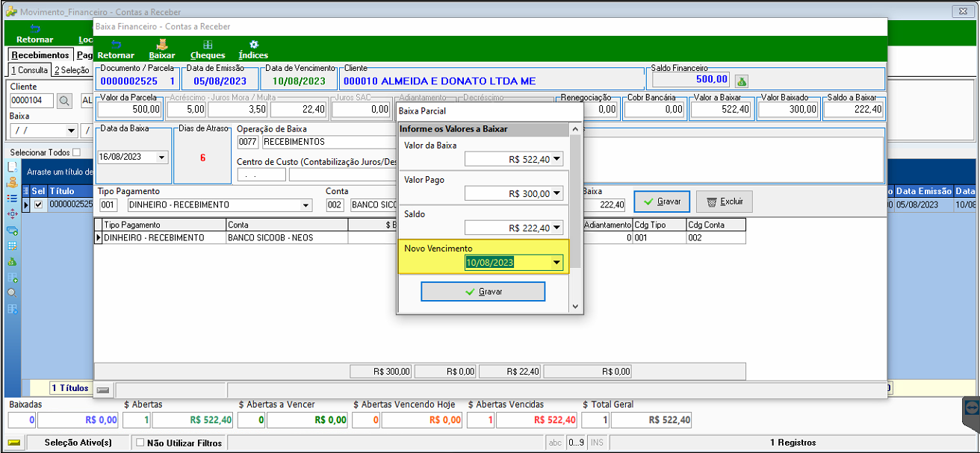Click the Baixar stamp toolbar icon
The height and width of the screenshot is (453, 980).
click(x=162, y=45)
